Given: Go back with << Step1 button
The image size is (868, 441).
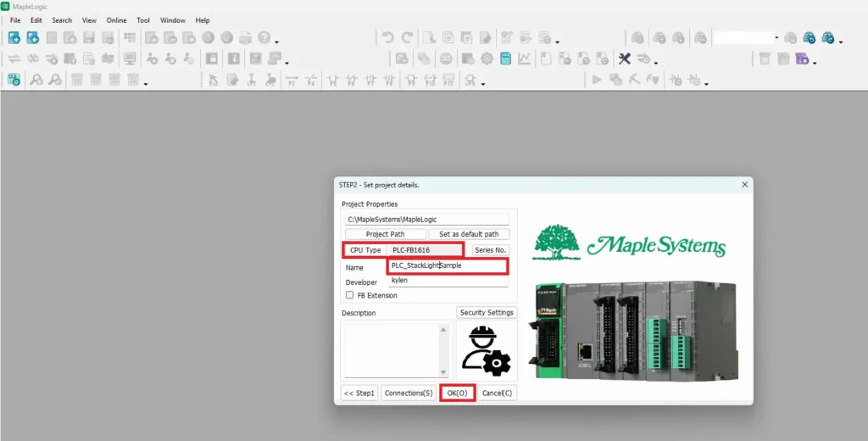Looking at the screenshot, I should pos(359,393).
